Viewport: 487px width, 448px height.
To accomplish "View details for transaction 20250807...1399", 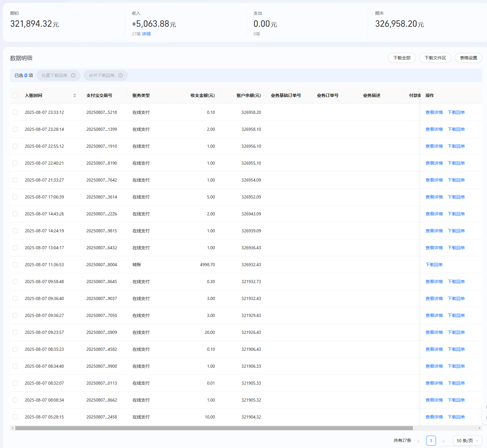I will (x=434, y=129).
